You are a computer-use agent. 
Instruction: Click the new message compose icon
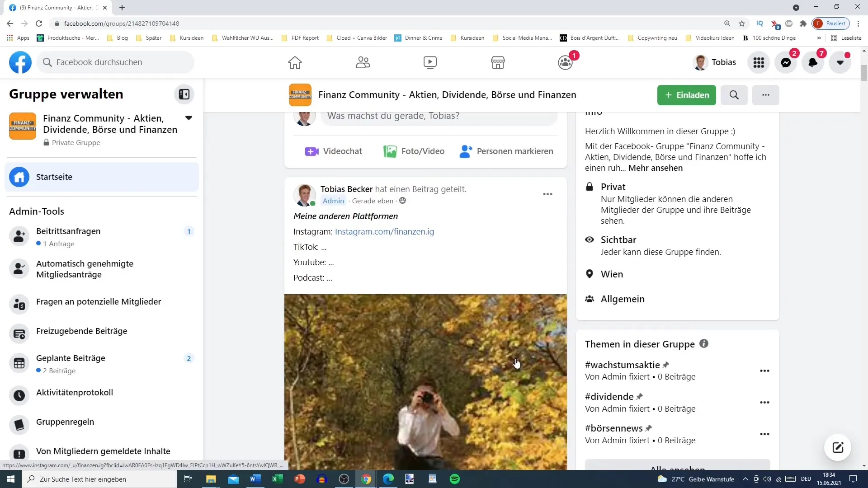pyautogui.click(x=837, y=448)
